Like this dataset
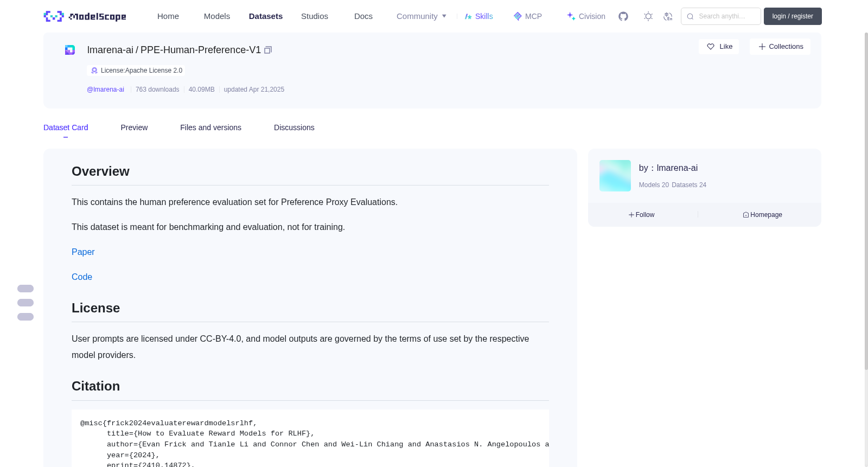This screenshot has width=868, height=467. [x=719, y=47]
